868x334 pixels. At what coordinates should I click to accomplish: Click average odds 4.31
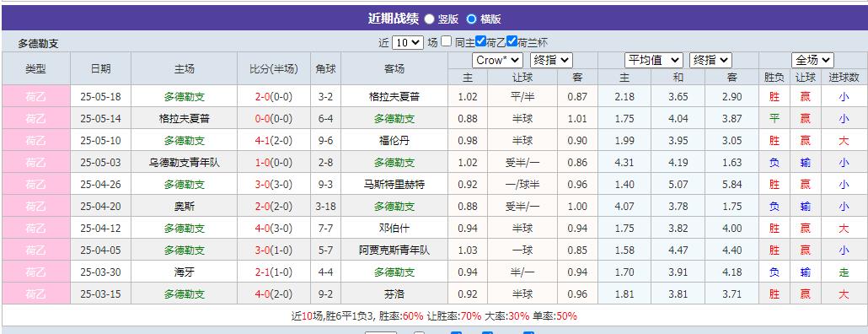pyautogui.click(x=624, y=162)
